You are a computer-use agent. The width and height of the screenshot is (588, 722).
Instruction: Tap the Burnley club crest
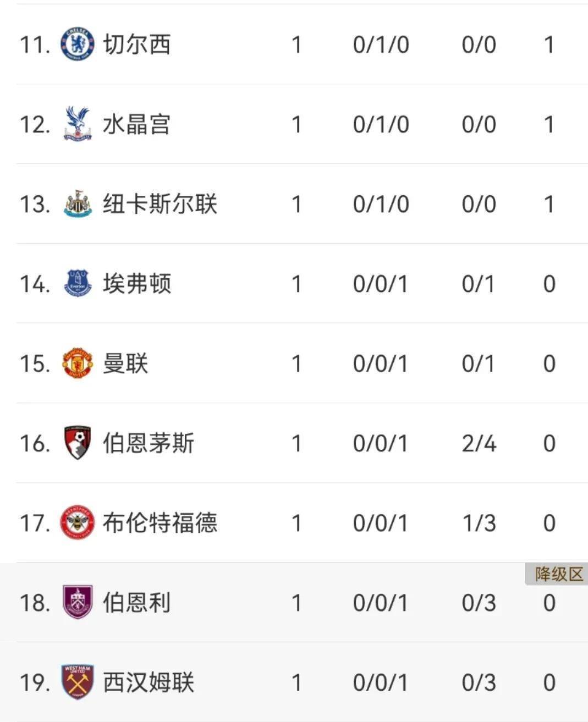coord(77,603)
